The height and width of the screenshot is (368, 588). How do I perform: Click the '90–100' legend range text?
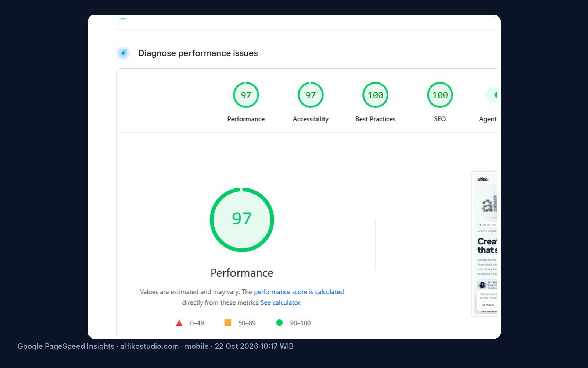300,323
